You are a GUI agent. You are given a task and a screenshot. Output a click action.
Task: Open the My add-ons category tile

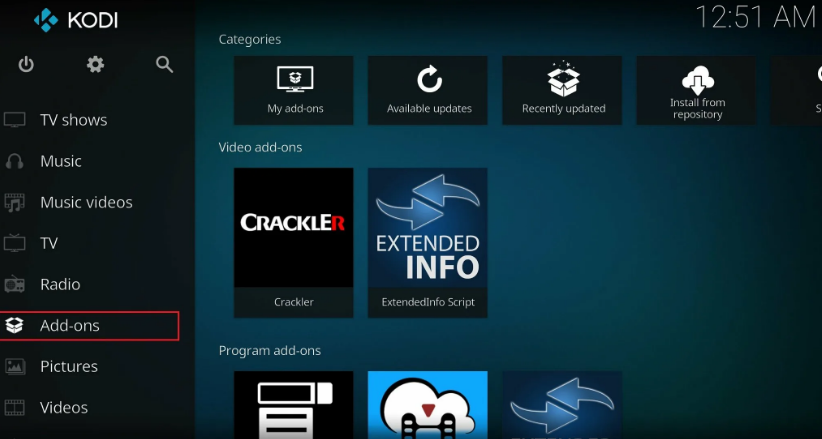[294, 91]
